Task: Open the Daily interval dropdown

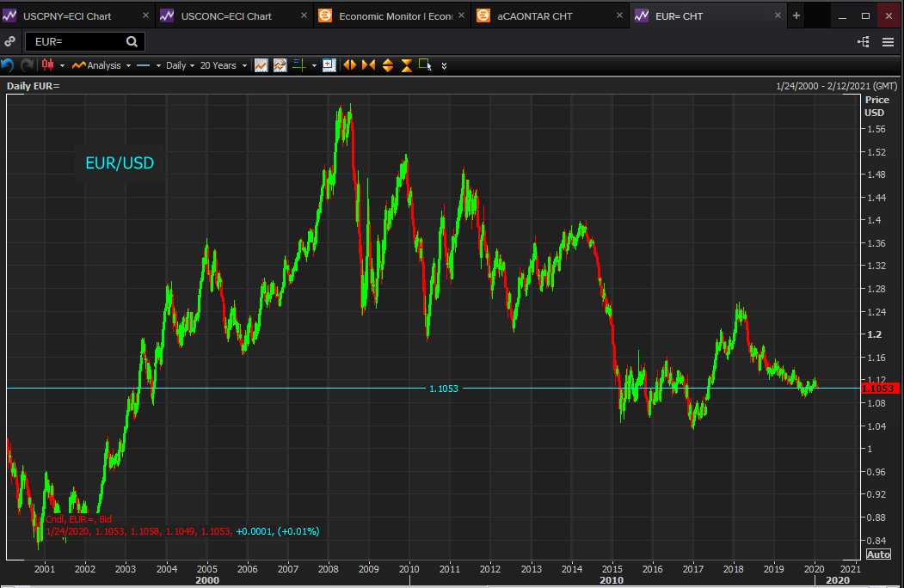Action: point(180,65)
